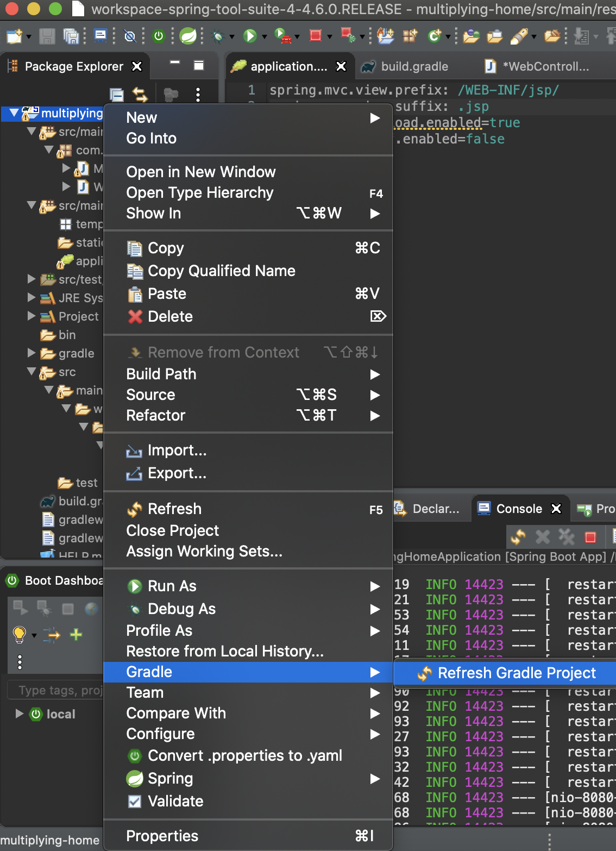Screen dimensions: 616x851
Task: Minimize the Package Explorer panel
Action: pyautogui.click(x=175, y=62)
